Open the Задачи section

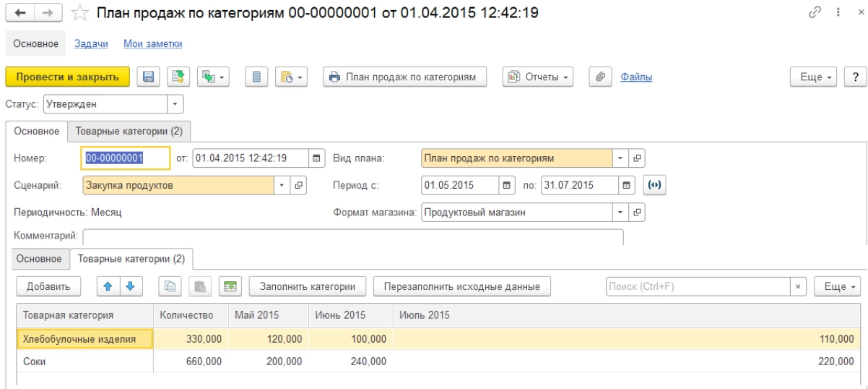tap(91, 44)
